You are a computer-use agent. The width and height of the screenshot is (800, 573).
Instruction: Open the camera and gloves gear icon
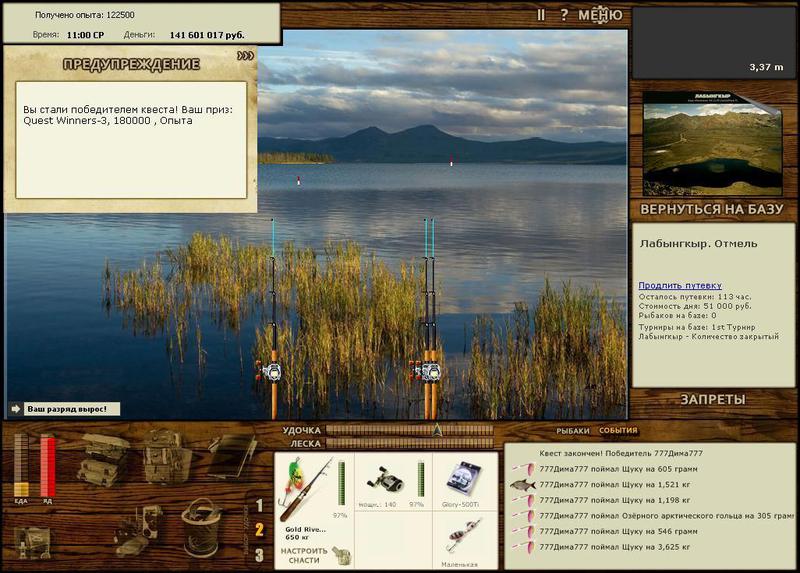pos(138,531)
